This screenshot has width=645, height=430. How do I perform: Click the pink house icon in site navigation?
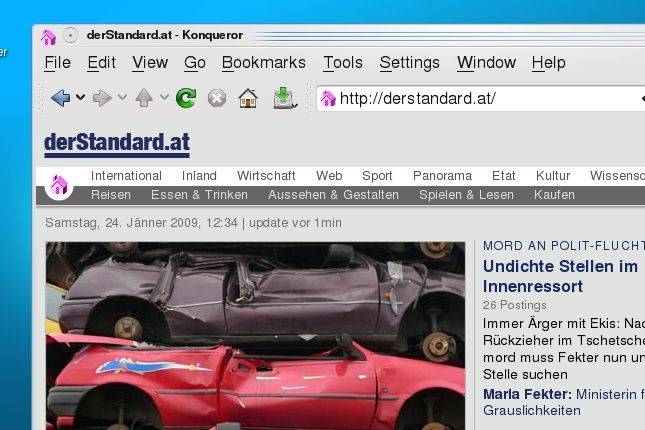(x=59, y=185)
